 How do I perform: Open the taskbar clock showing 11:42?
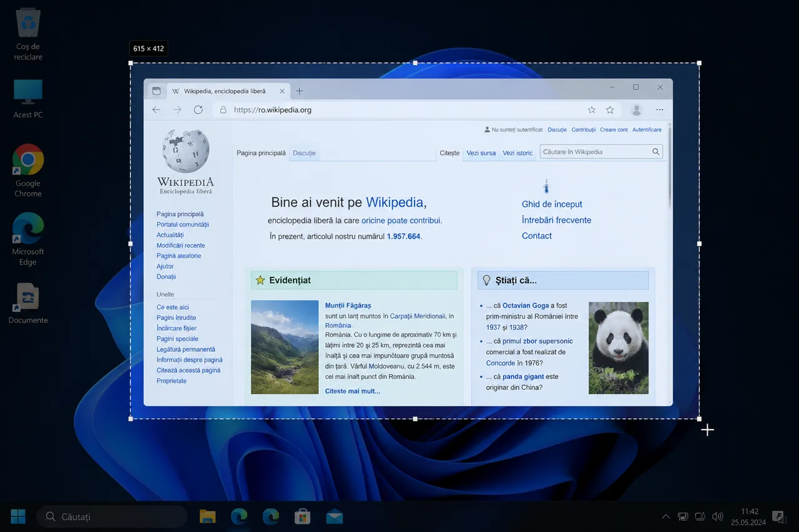[x=749, y=516]
